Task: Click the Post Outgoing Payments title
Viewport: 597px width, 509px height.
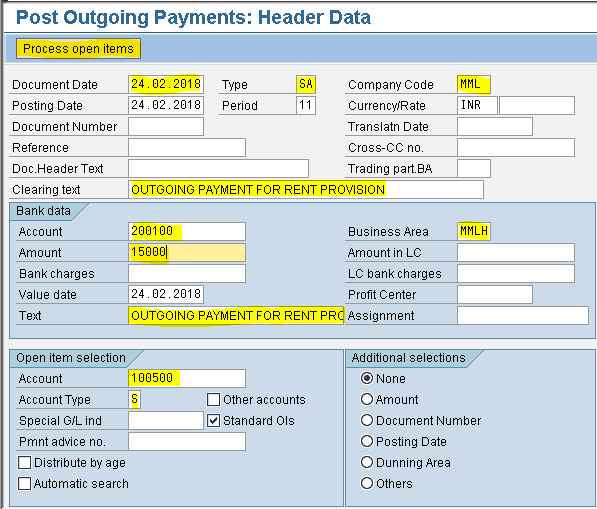Action: tap(193, 18)
